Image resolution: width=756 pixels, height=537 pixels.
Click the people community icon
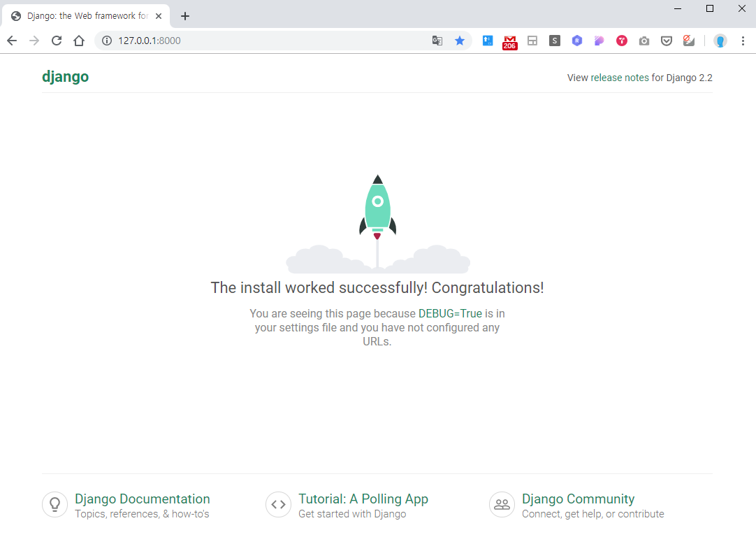(x=502, y=504)
